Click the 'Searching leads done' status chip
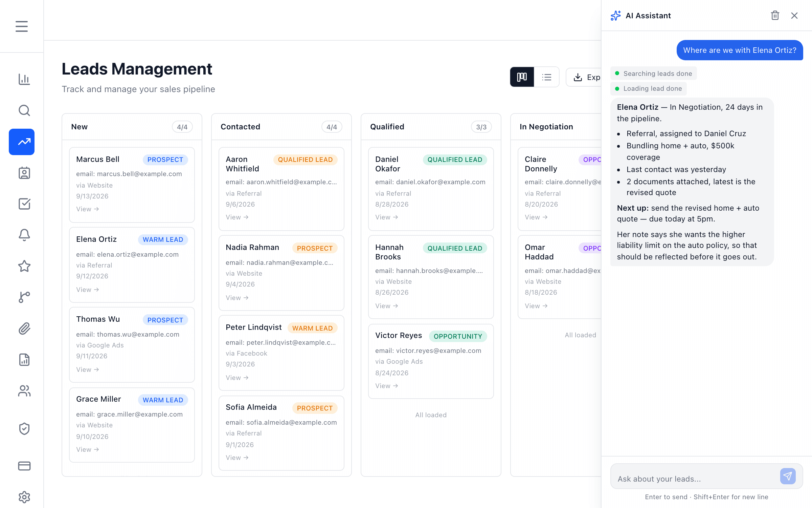Viewport: 812px width, 508px height. click(x=653, y=73)
